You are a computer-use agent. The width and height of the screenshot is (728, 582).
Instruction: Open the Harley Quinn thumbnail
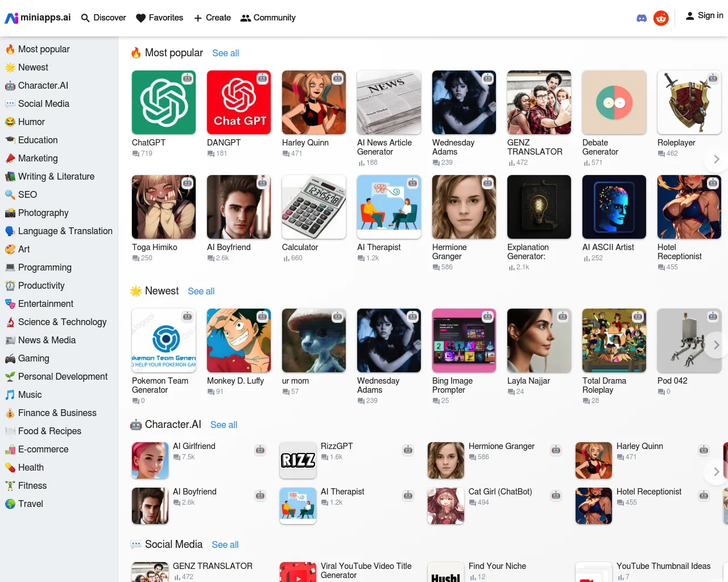pos(313,102)
